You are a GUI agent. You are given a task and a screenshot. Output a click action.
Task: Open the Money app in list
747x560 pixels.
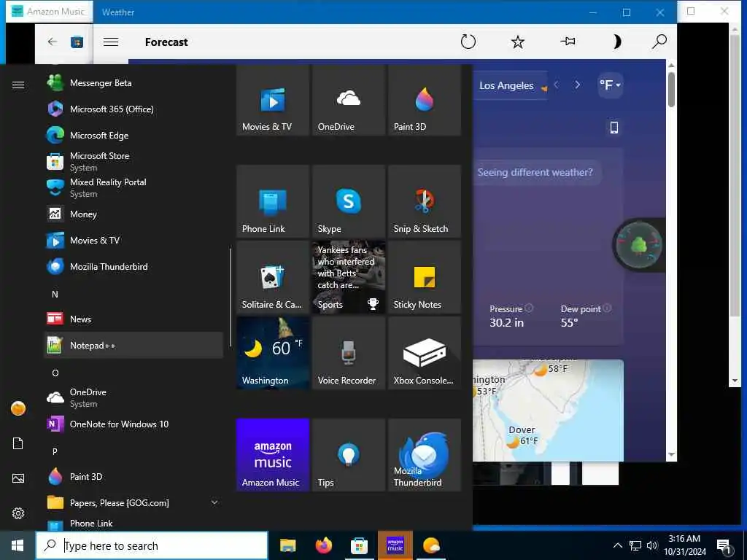[133, 214]
